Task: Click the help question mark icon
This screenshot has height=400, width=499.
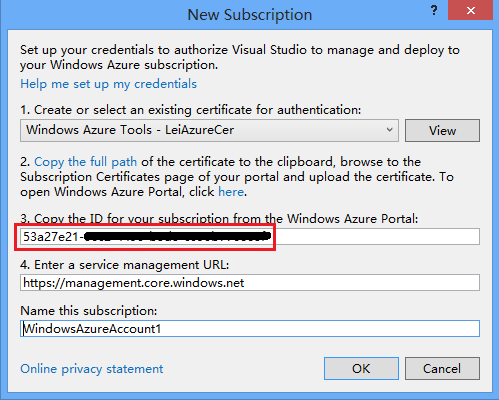Action: [x=434, y=11]
